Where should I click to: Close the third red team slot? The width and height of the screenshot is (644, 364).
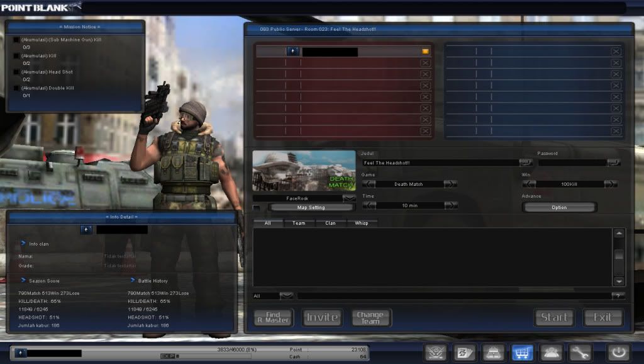[426, 74]
